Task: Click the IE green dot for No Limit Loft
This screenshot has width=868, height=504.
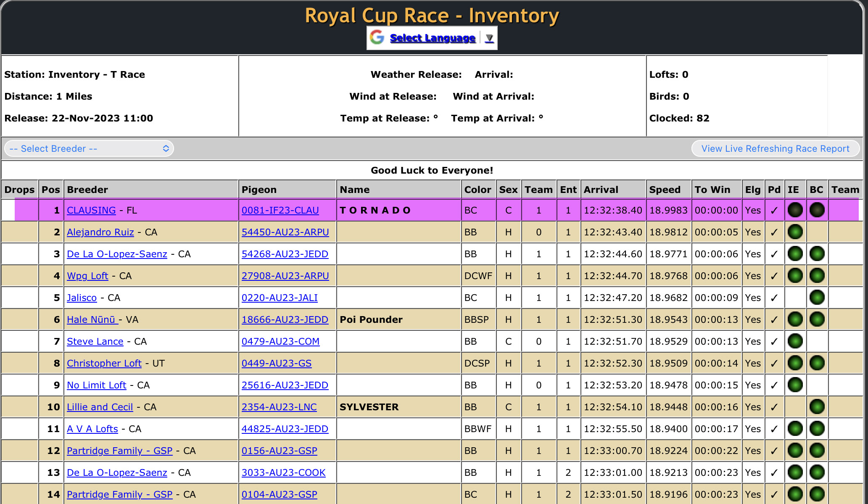Action: pos(795,385)
